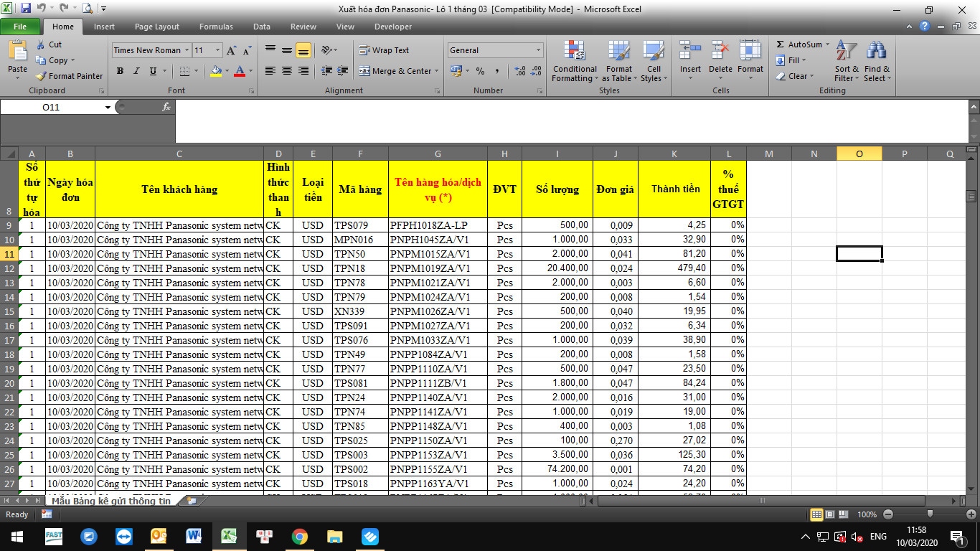Screen dimensions: 980x551
Task: Open the Formulas ribbon tab
Action: coord(216,27)
